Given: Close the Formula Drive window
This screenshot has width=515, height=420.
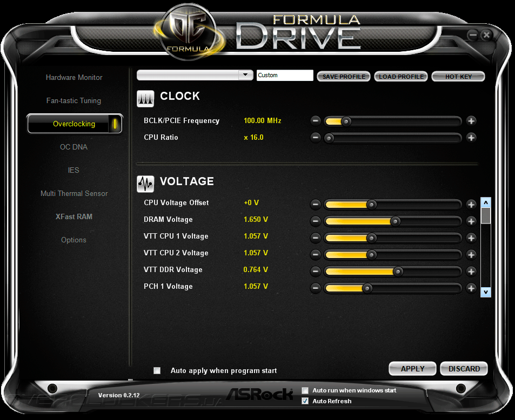Looking at the screenshot, I should click(x=486, y=35).
